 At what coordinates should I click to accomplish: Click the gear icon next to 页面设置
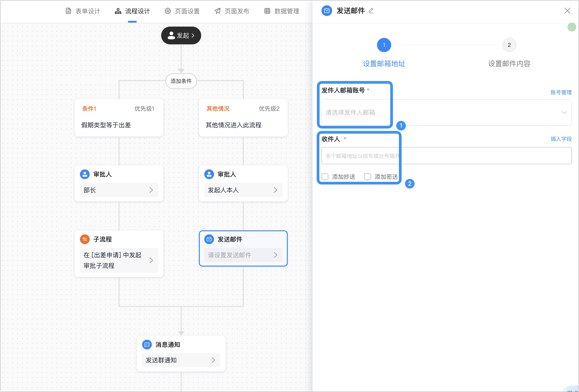(x=168, y=11)
